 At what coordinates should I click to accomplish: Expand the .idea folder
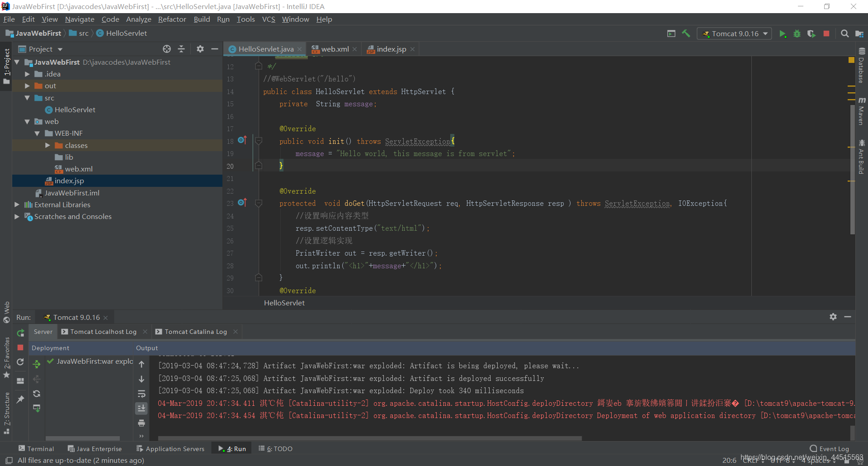point(27,74)
